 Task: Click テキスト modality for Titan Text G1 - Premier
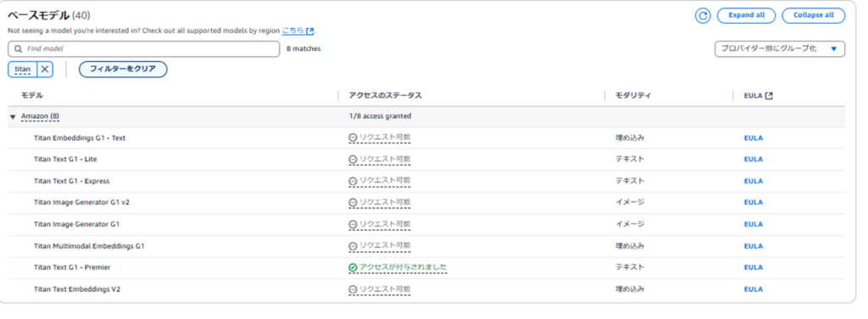tap(630, 267)
